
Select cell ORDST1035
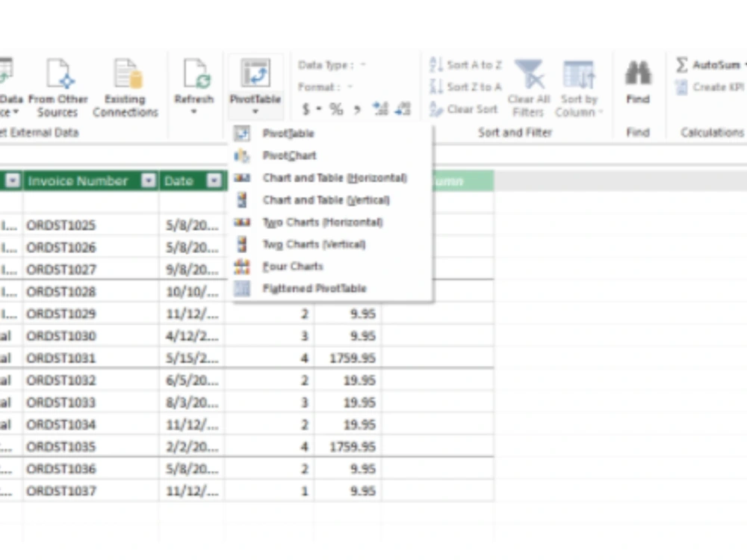point(90,447)
